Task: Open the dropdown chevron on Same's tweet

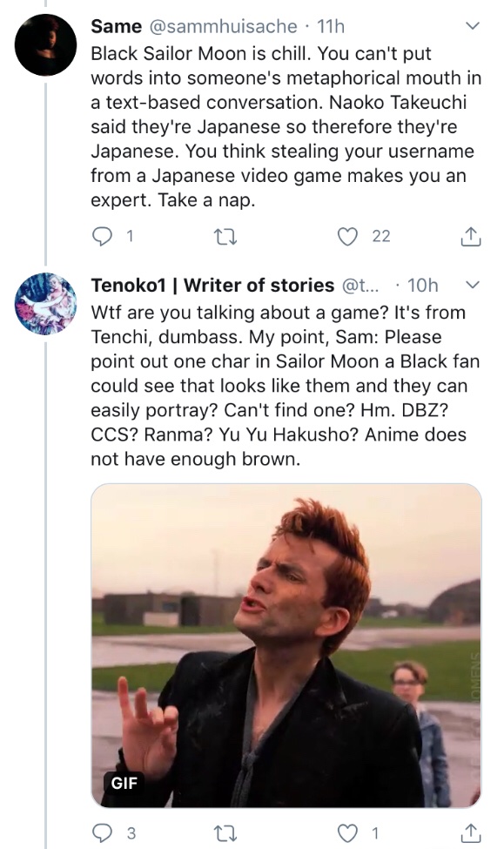Action: pyautogui.click(x=473, y=25)
